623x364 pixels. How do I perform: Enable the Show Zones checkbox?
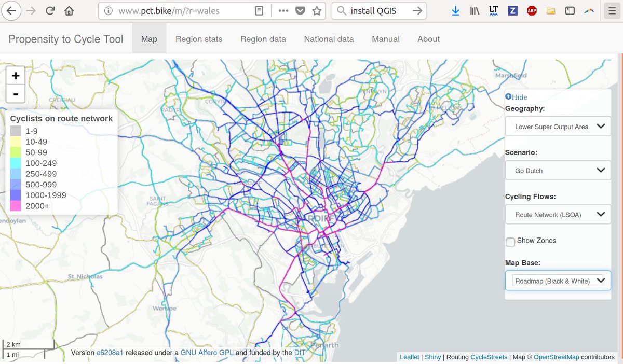coord(510,242)
